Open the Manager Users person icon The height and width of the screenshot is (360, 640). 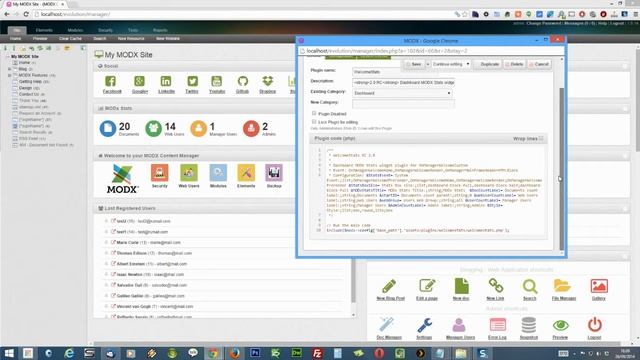459,325
